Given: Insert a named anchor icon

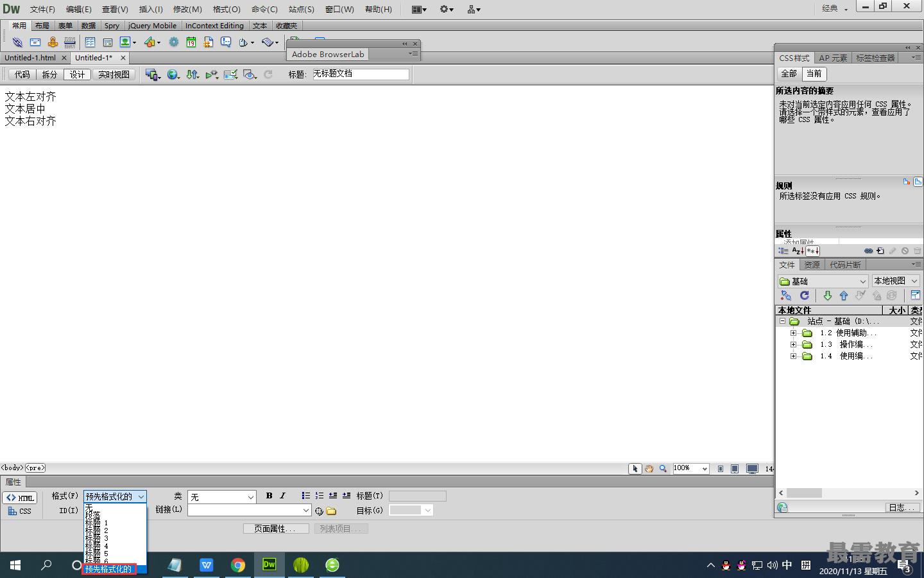Looking at the screenshot, I should click(x=53, y=42).
